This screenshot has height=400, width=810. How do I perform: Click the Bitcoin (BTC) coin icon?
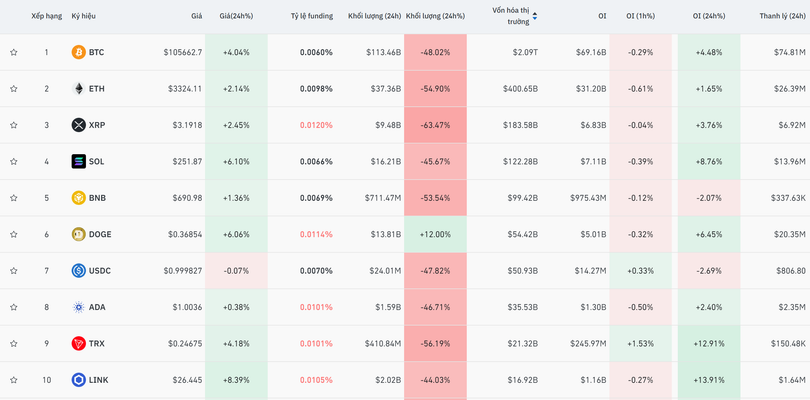(78, 52)
